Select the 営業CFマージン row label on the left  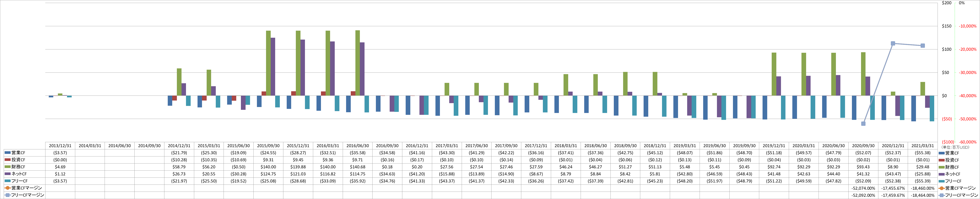pos(27,188)
